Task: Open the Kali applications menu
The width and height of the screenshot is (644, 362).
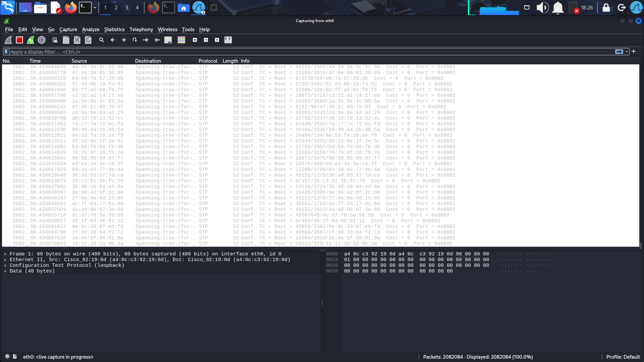Action: (x=7, y=7)
